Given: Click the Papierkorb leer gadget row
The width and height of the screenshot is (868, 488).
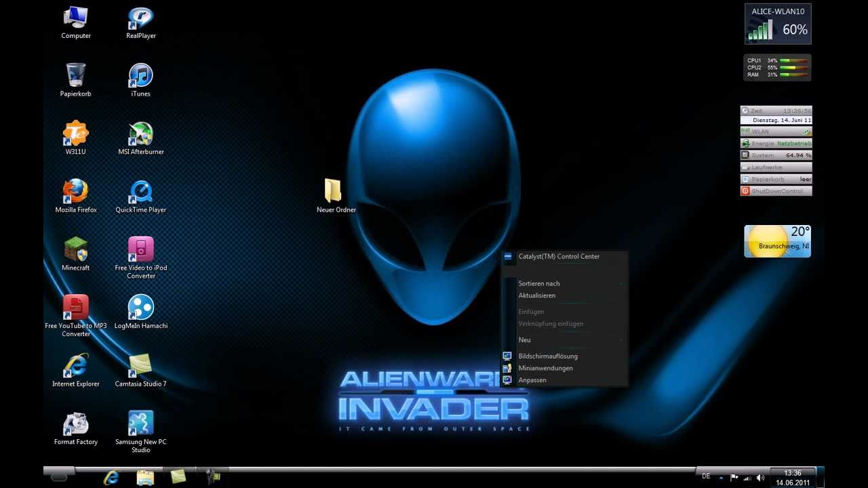Looking at the screenshot, I should (776, 180).
